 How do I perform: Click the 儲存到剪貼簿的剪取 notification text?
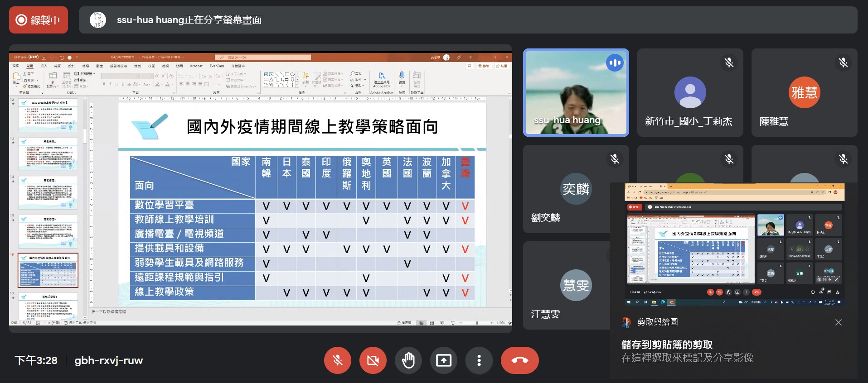click(667, 345)
